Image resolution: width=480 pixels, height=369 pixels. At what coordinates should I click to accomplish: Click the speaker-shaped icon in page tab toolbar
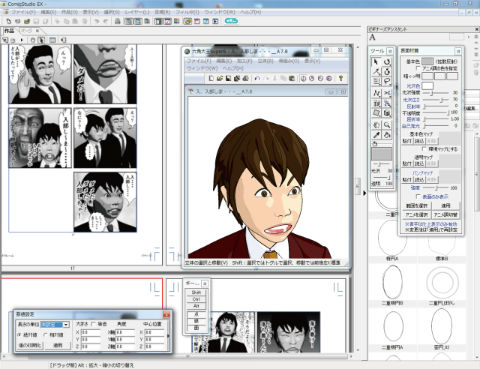coord(63,40)
